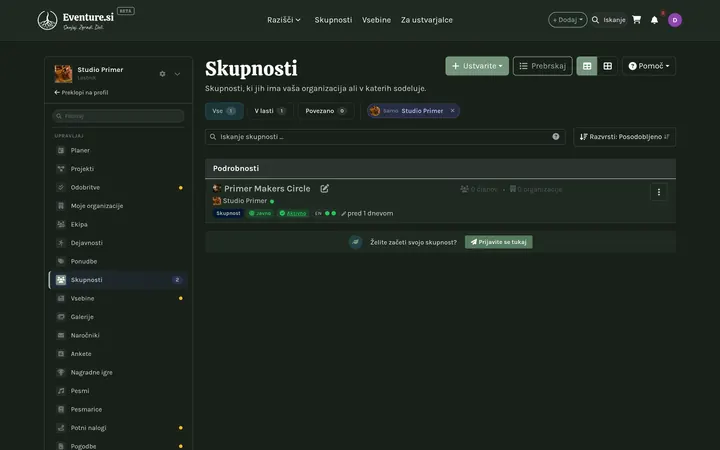Viewport: 720px width, 450px height.
Task: Click Preklopi na profil link
Action: point(81,92)
